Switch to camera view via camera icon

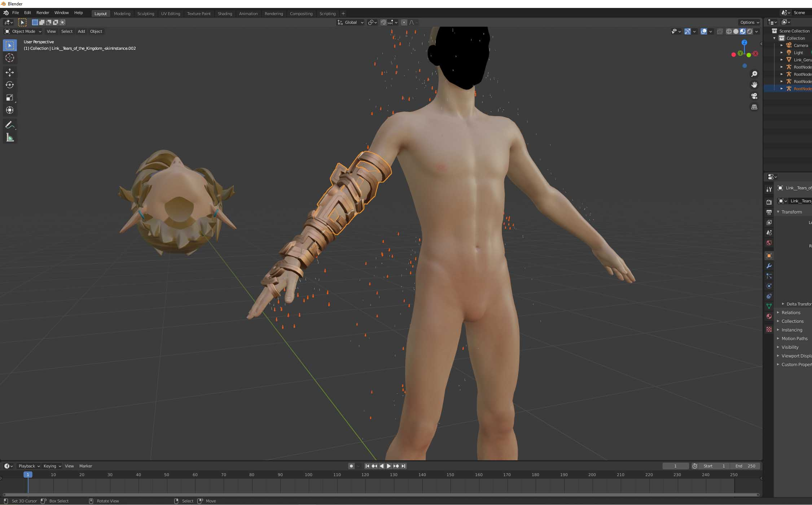coord(754,96)
